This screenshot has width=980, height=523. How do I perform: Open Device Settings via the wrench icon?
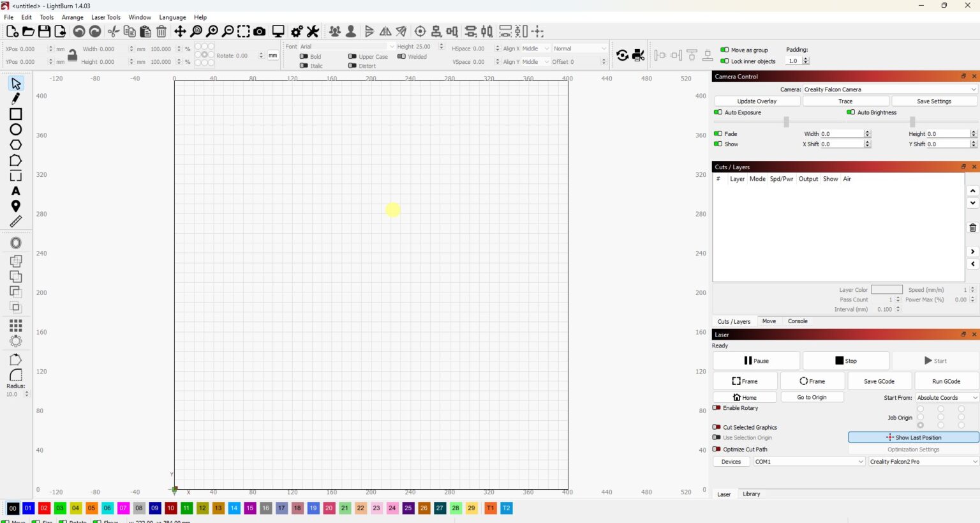point(312,31)
